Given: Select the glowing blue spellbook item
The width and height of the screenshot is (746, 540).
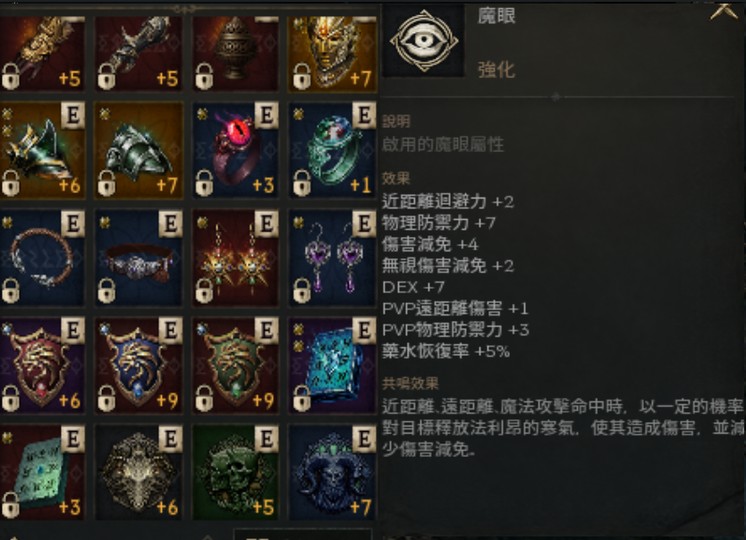Looking at the screenshot, I should (333, 365).
